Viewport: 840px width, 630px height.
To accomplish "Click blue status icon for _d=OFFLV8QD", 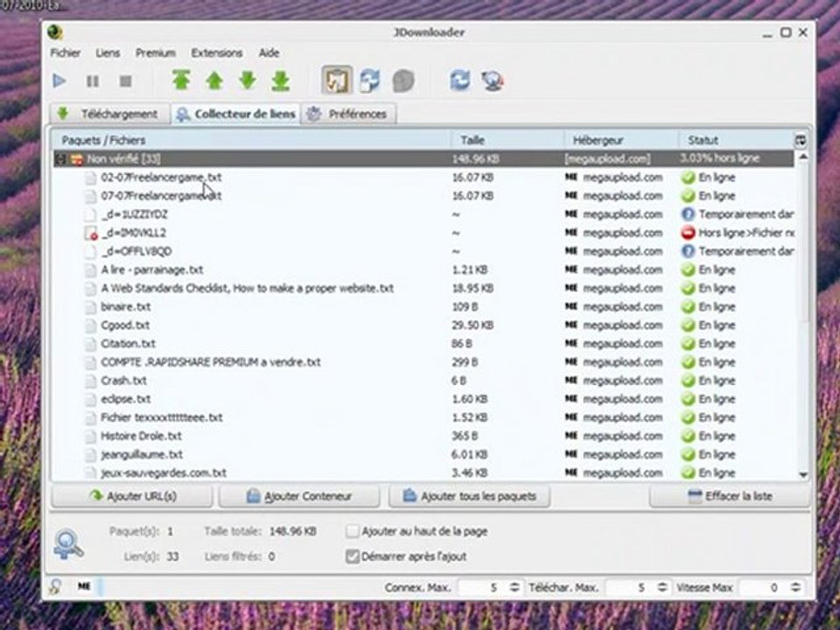I will (688, 251).
